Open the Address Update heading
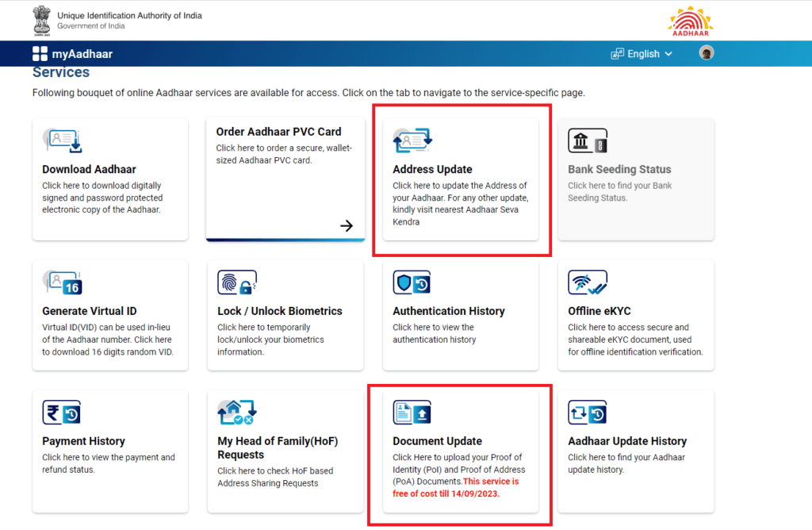The width and height of the screenshot is (812, 530). 432,170
